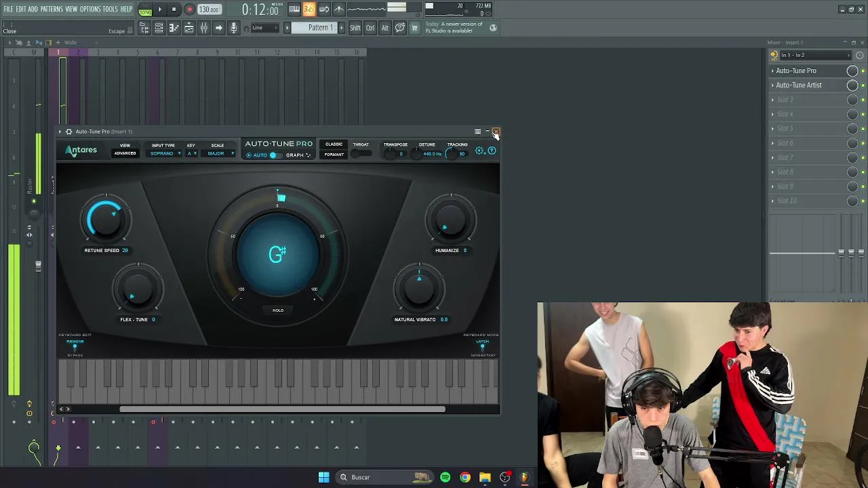The height and width of the screenshot is (488, 868).
Task: Enable the CLASSIC mode button
Action: [x=334, y=144]
